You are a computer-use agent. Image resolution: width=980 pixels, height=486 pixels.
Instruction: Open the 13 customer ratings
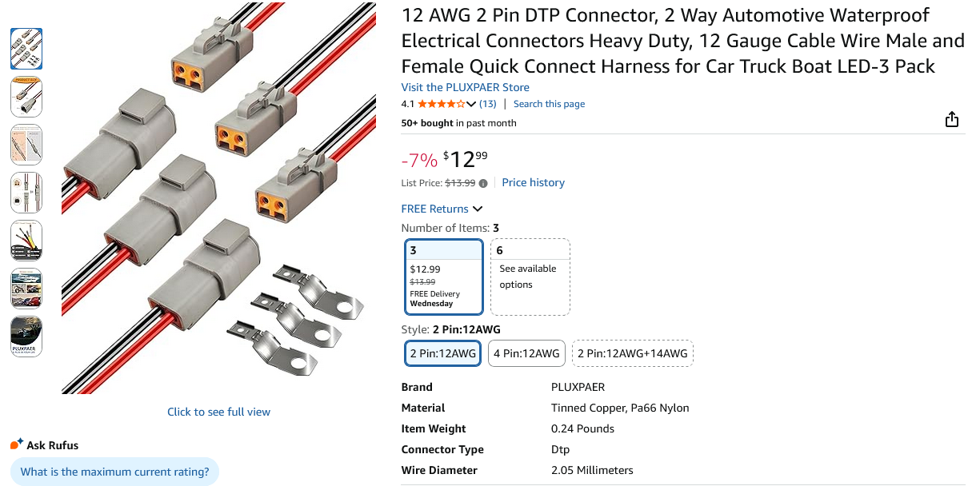(488, 103)
